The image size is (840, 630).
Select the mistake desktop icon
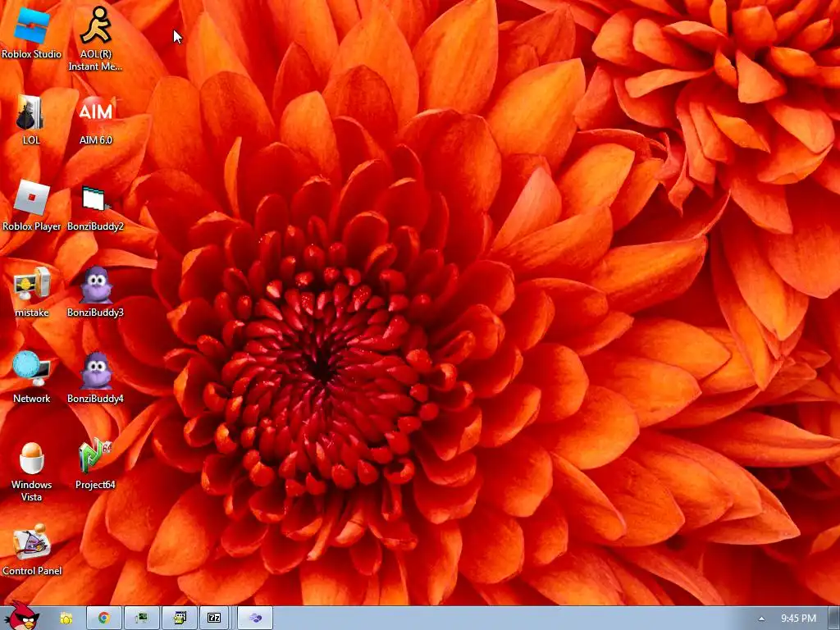pyautogui.click(x=31, y=292)
